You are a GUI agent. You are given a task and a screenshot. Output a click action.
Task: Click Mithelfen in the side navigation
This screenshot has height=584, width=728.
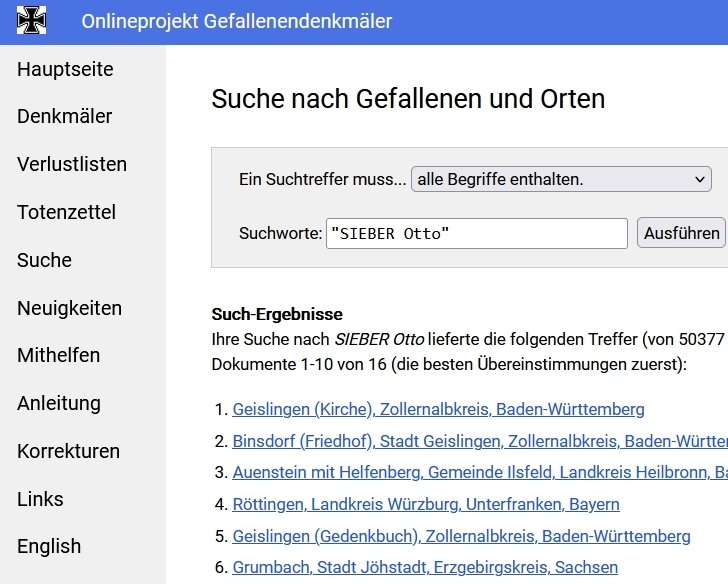pos(58,355)
